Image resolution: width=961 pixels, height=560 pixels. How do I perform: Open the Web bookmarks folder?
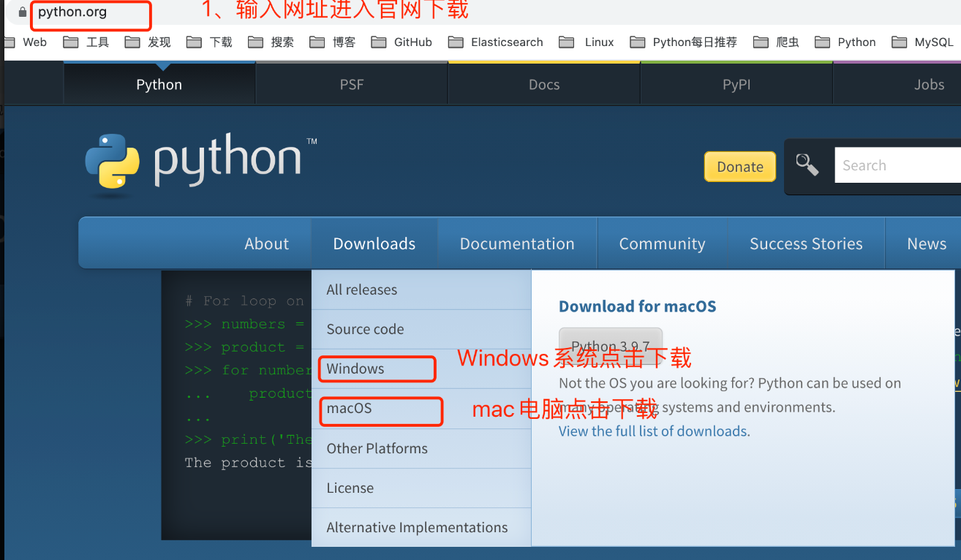(x=26, y=42)
